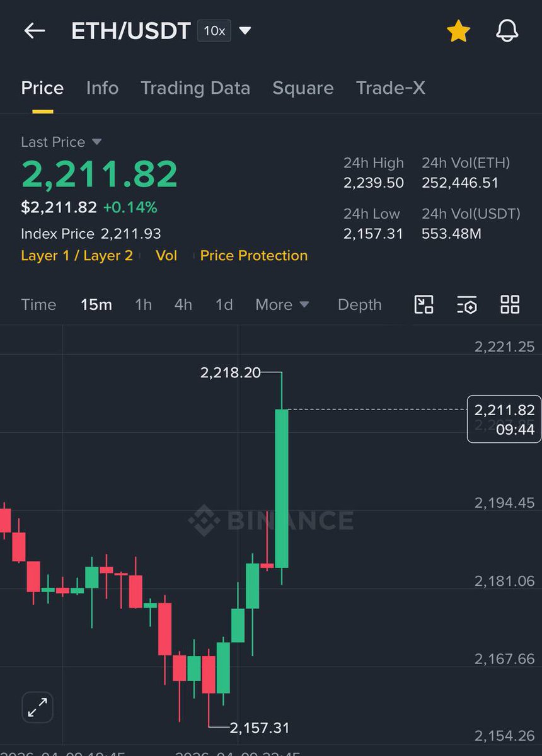The width and height of the screenshot is (542, 756).
Task: Show the Depth chart view
Action: pos(360,305)
